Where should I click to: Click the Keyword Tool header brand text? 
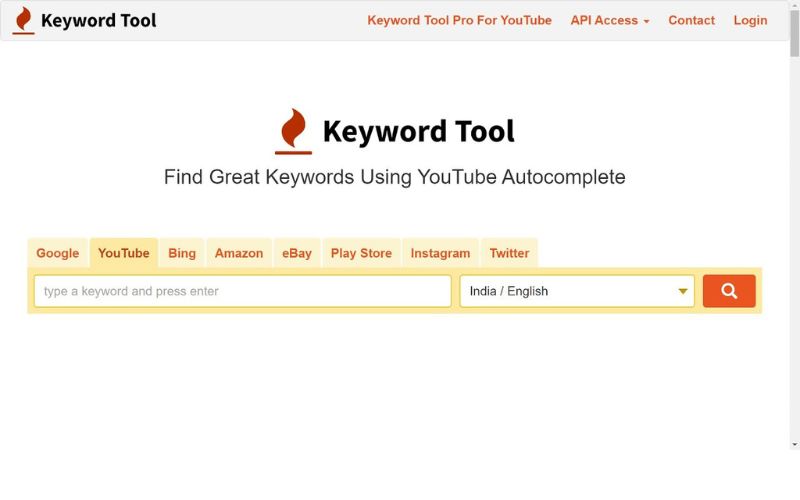point(98,20)
